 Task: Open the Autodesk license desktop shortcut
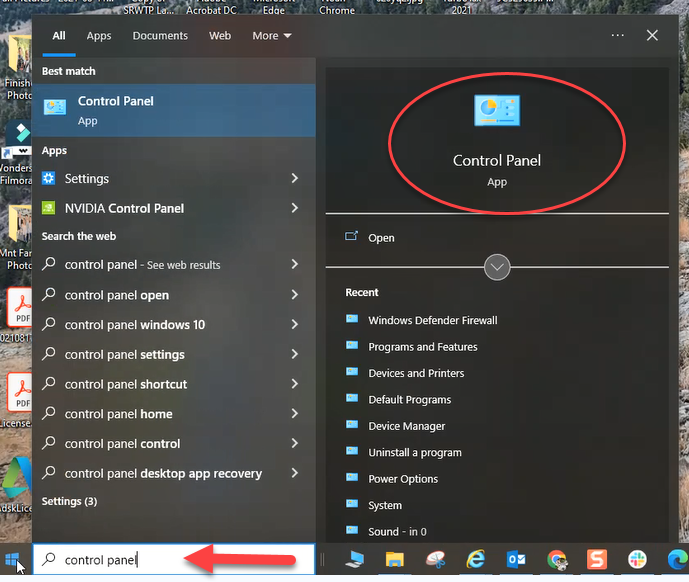point(16,486)
